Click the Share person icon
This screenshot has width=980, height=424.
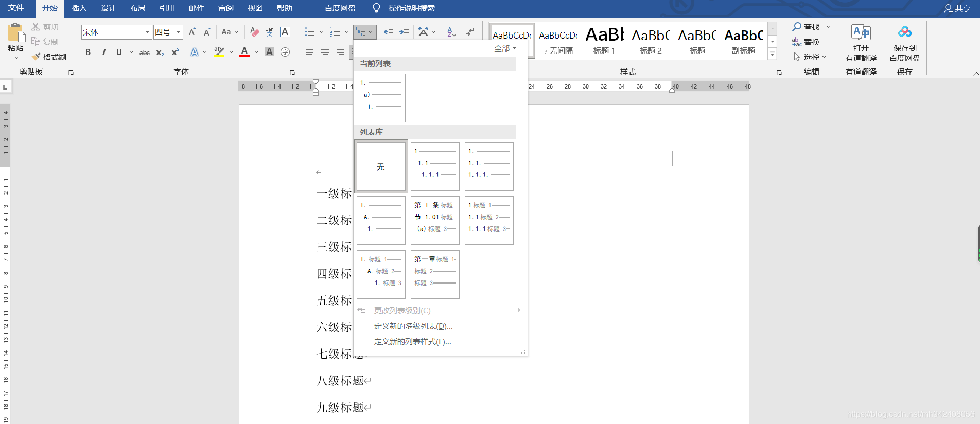pos(948,8)
